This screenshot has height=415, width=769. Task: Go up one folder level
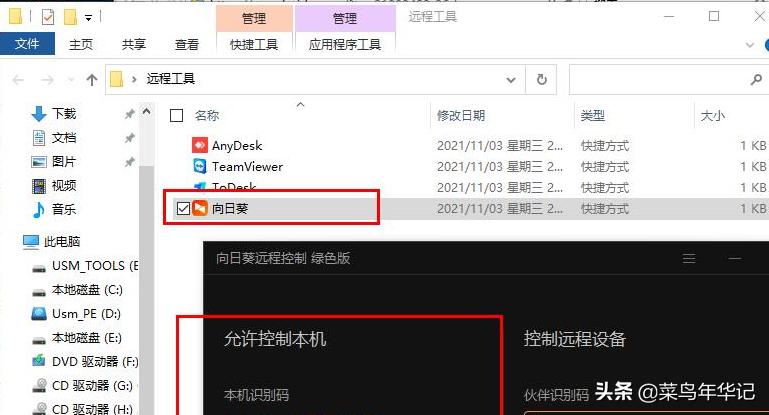click(92, 79)
